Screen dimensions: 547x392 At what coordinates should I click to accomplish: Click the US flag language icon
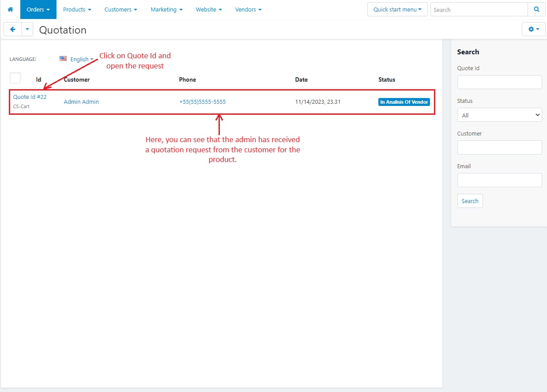coord(63,59)
